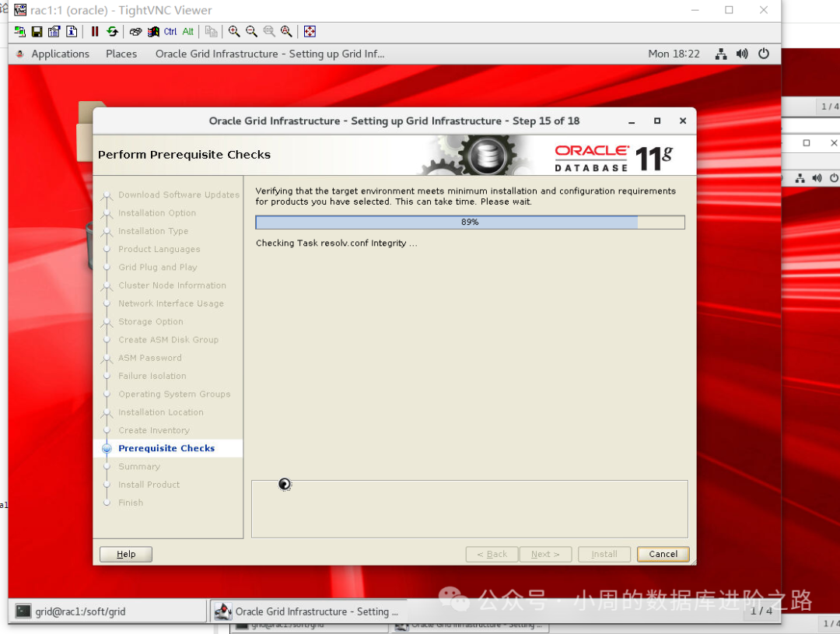
Task: Select the 'ASM Password' step
Action: tap(150, 358)
